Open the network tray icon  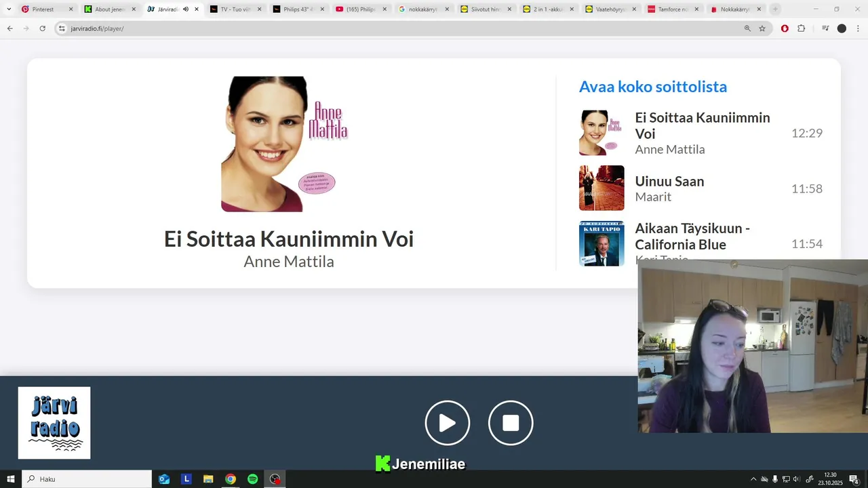point(786,479)
